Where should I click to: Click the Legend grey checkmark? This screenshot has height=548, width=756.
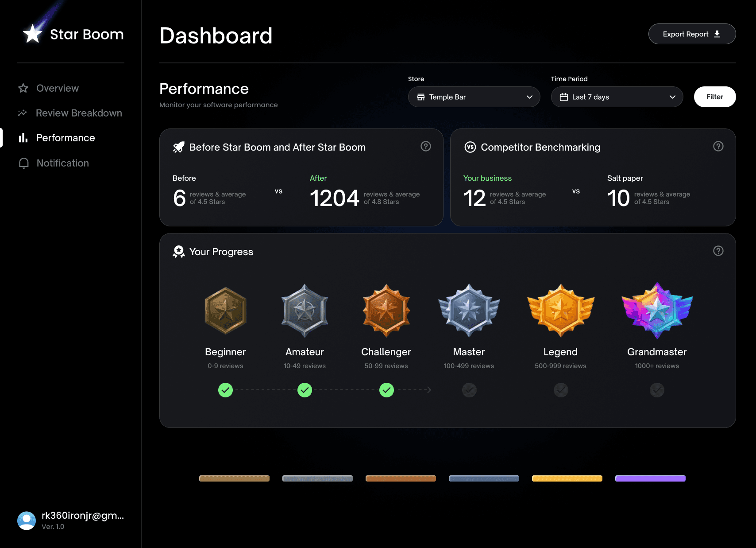click(x=561, y=390)
